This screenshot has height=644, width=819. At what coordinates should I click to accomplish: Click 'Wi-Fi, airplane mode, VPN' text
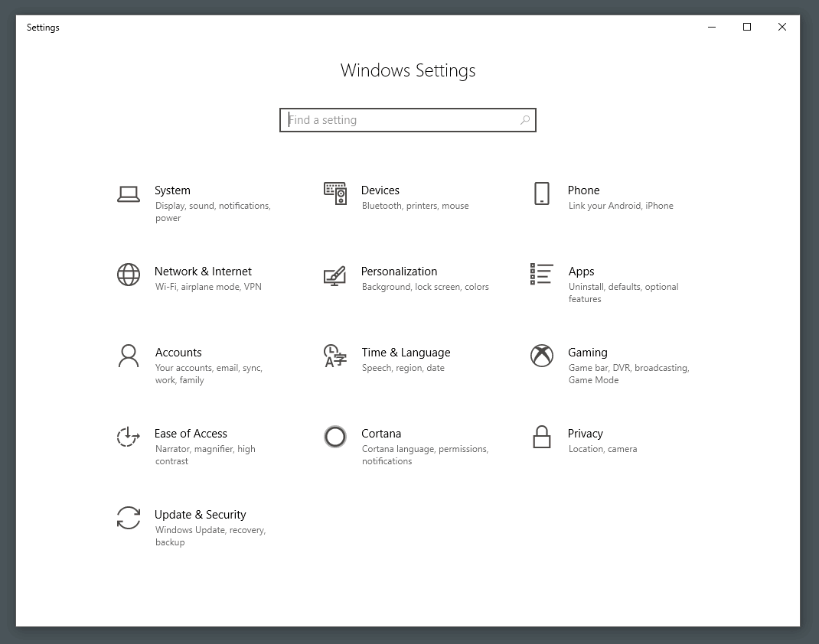pyautogui.click(x=208, y=287)
